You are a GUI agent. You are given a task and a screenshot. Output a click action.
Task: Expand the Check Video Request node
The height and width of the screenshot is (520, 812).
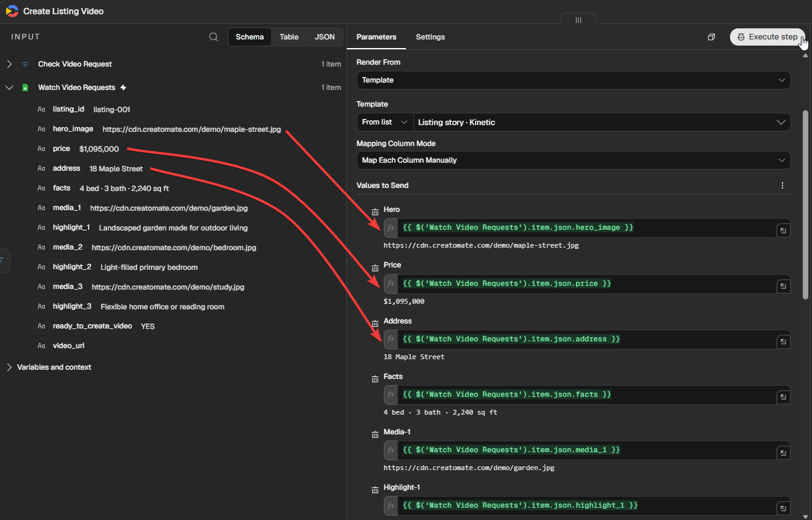[9, 64]
